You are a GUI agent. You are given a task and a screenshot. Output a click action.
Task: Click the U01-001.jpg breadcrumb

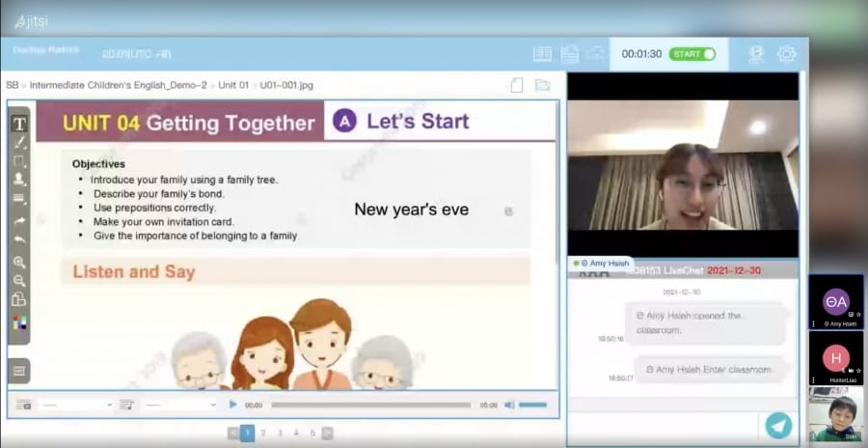[x=286, y=85]
